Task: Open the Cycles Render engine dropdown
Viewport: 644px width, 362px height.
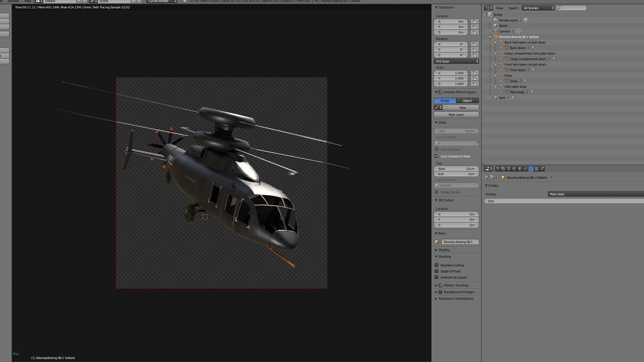Action: point(162,1)
